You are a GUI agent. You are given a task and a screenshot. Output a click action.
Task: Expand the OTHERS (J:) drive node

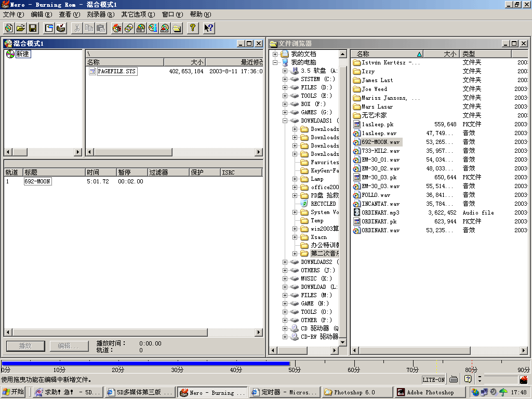pos(285,270)
